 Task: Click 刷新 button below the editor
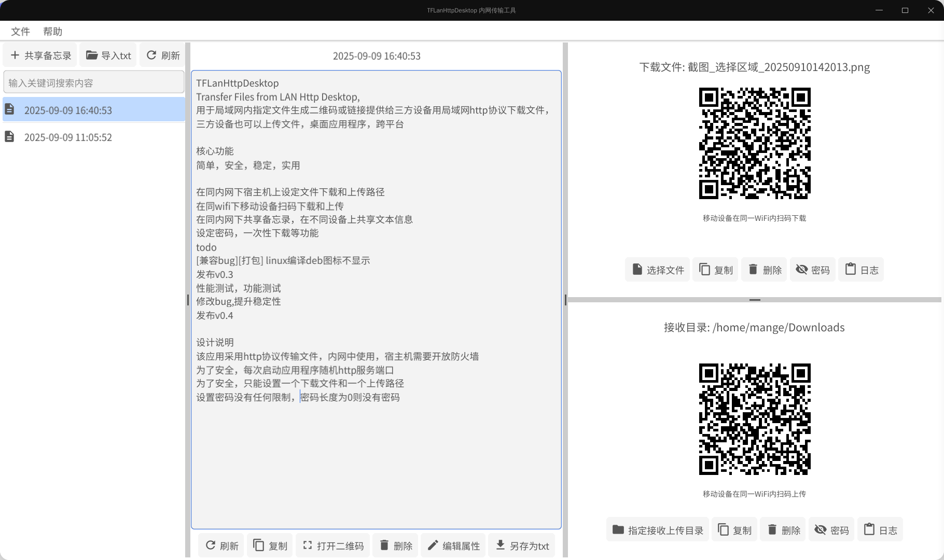click(x=221, y=545)
